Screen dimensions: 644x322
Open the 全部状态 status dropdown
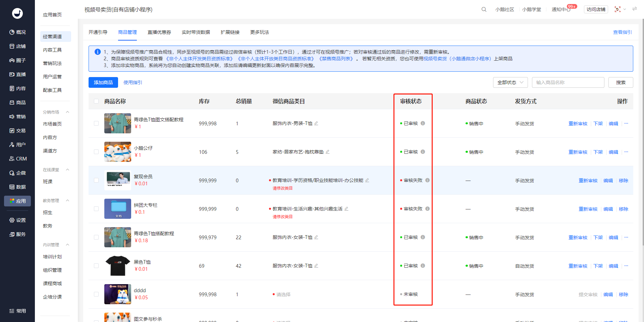coord(510,82)
